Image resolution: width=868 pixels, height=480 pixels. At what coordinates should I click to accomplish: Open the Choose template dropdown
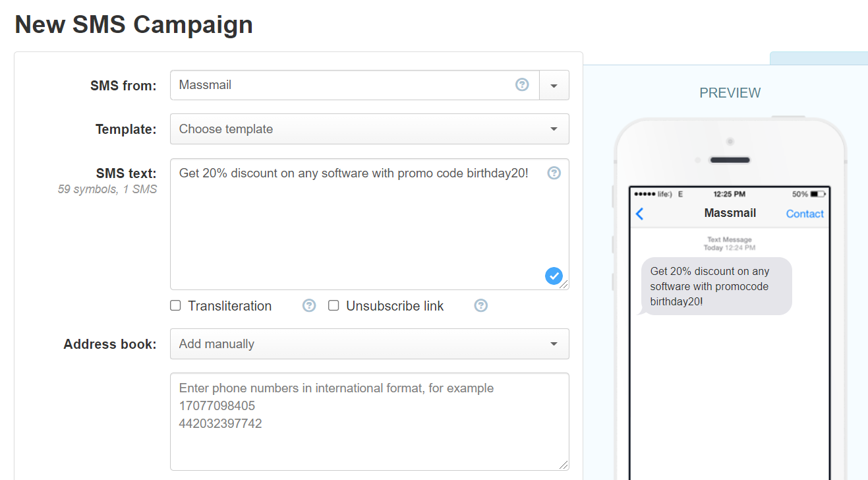click(x=369, y=129)
